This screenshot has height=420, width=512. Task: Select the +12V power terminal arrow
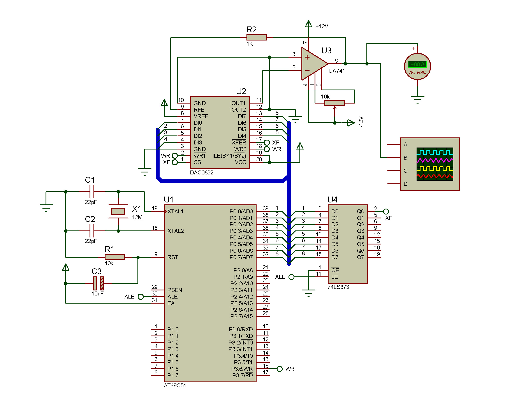308,24
